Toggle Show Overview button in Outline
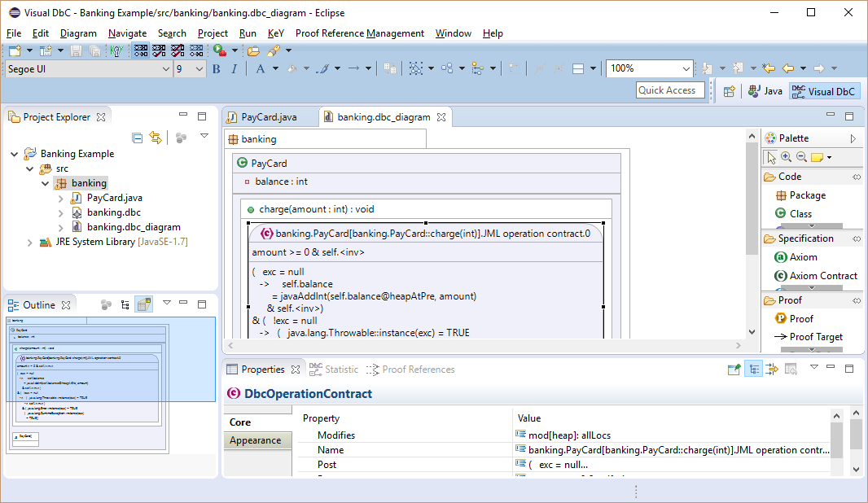The image size is (868, 503). (144, 304)
